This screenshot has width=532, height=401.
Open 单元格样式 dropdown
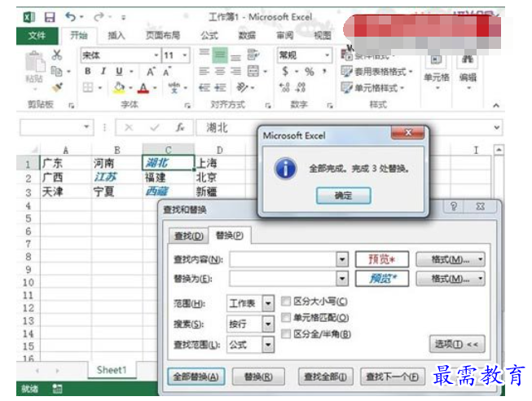[372, 88]
